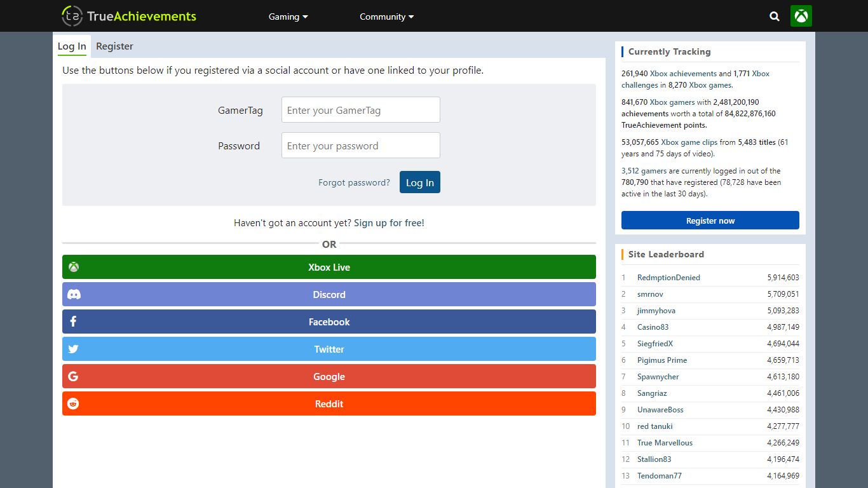Open Sign up for free link
Screen dimensions: 868x488
point(389,223)
